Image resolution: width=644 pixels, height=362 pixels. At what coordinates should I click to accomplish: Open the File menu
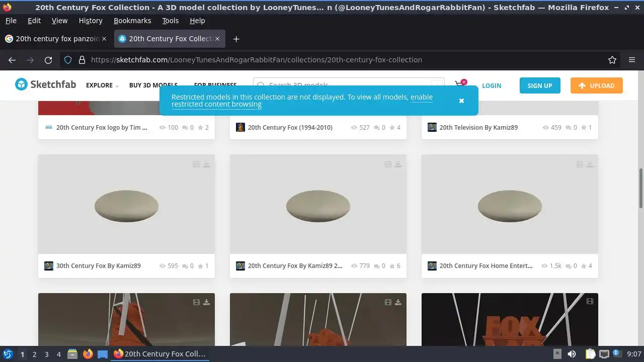(x=11, y=21)
